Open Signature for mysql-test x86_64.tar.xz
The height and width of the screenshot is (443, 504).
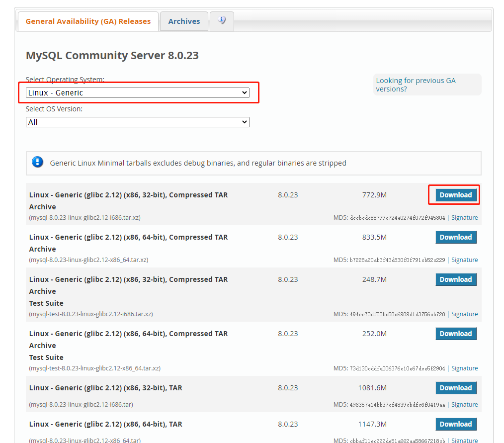coord(464,368)
